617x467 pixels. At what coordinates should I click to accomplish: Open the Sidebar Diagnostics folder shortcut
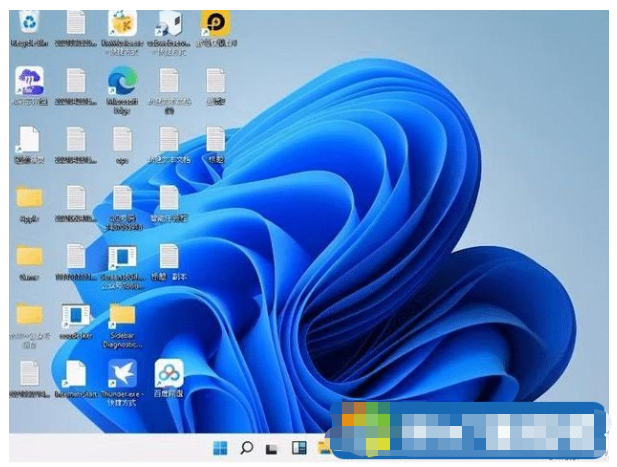tap(122, 316)
